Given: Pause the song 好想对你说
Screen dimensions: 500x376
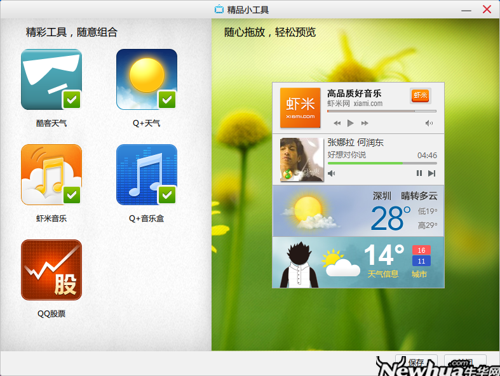Looking at the screenshot, I should [419, 173].
